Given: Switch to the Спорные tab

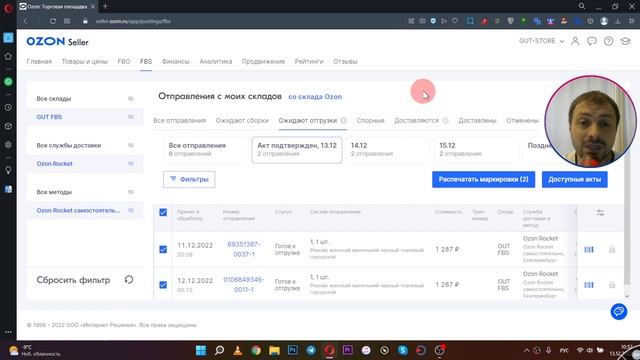Looking at the screenshot, I should point(370,120).
